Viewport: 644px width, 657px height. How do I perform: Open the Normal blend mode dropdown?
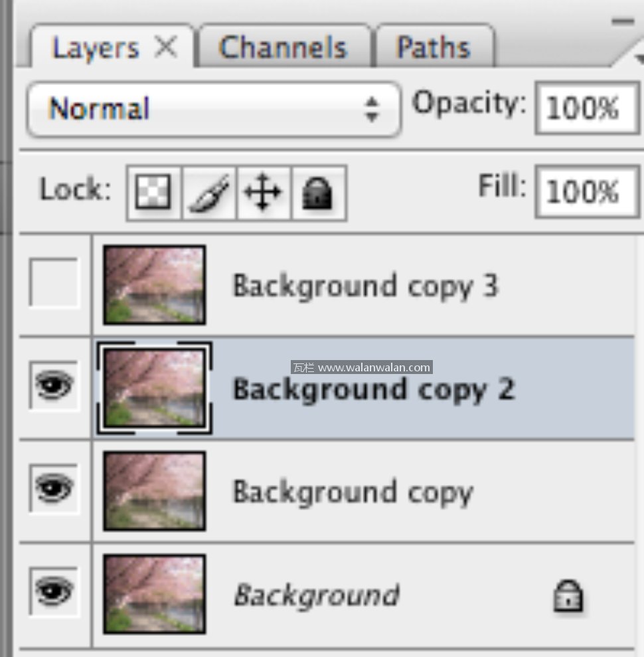tap(214, 109)
